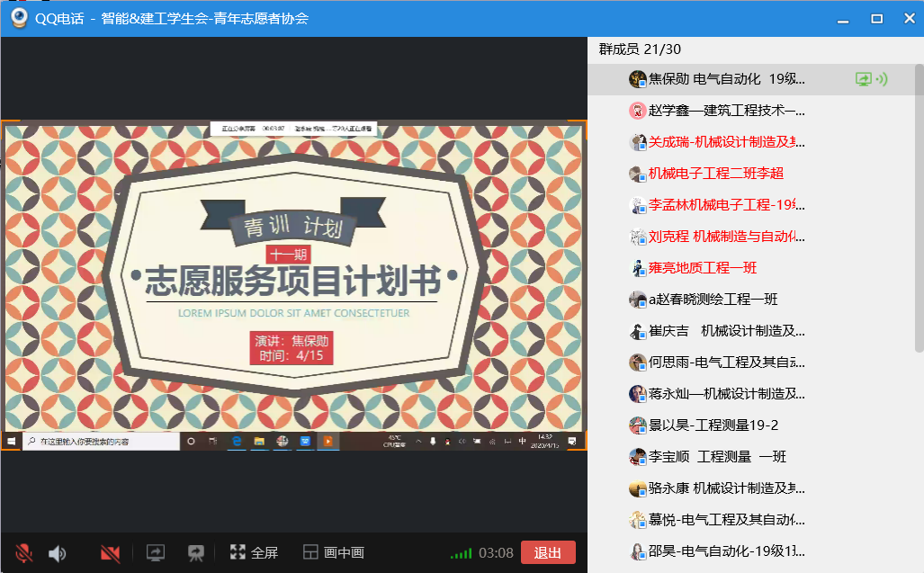This screenshot has height=573, width=924.
Task: Click the avatar of 雍亮地质工程一班
Action: click(x=638, y=268)
